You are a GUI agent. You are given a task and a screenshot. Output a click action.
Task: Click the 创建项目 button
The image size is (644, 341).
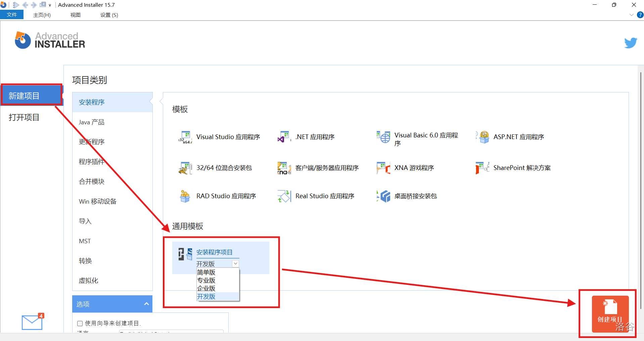click(610, 314)
